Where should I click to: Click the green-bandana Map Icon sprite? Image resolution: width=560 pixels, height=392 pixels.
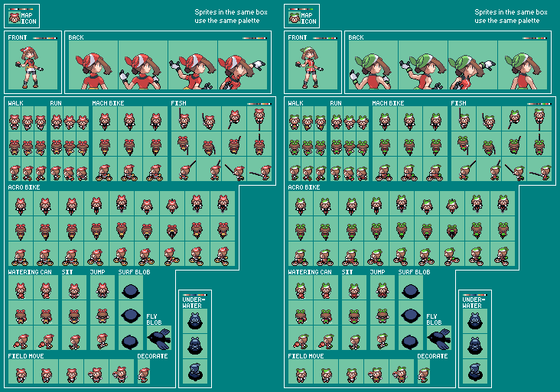click(295, 18)
